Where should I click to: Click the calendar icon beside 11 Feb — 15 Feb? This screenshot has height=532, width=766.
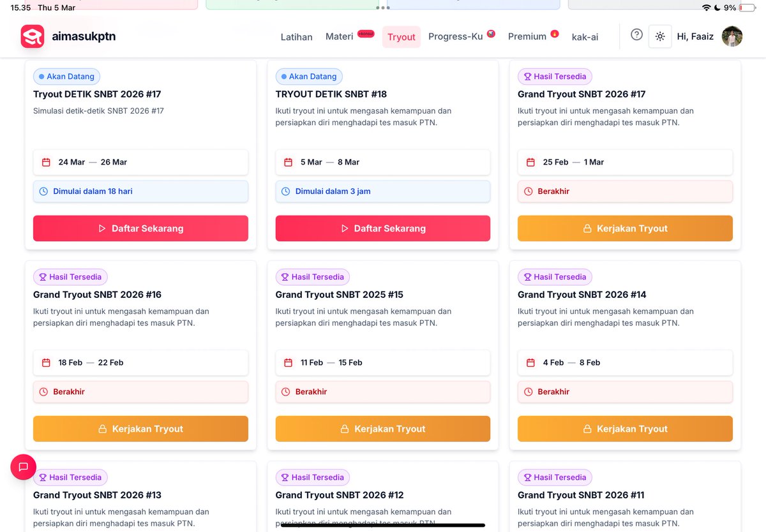[x=288, y=362]
